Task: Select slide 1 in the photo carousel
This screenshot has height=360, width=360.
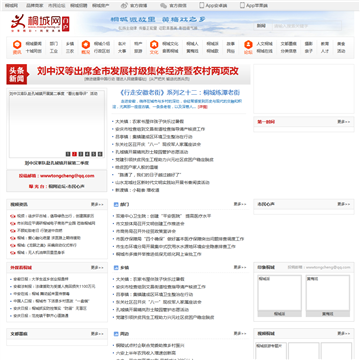Action: 68,154
